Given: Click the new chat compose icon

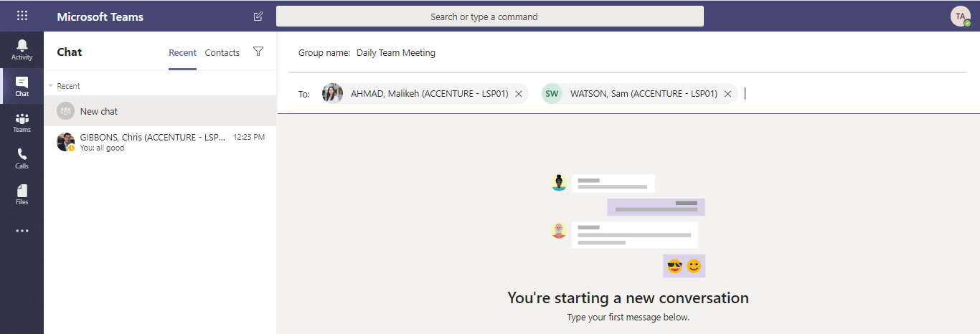Looking at the screenshot, I should coord(258,16).
